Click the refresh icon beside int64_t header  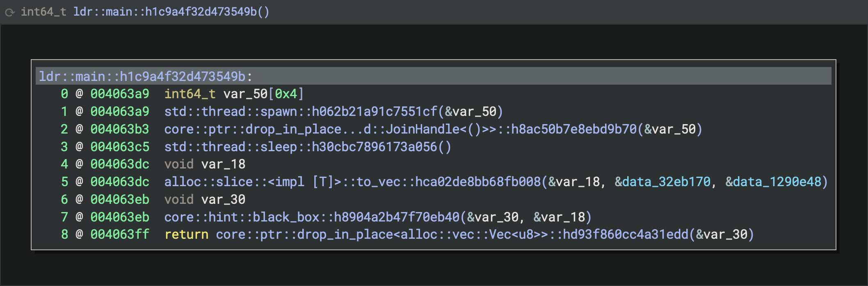point(10,12)
